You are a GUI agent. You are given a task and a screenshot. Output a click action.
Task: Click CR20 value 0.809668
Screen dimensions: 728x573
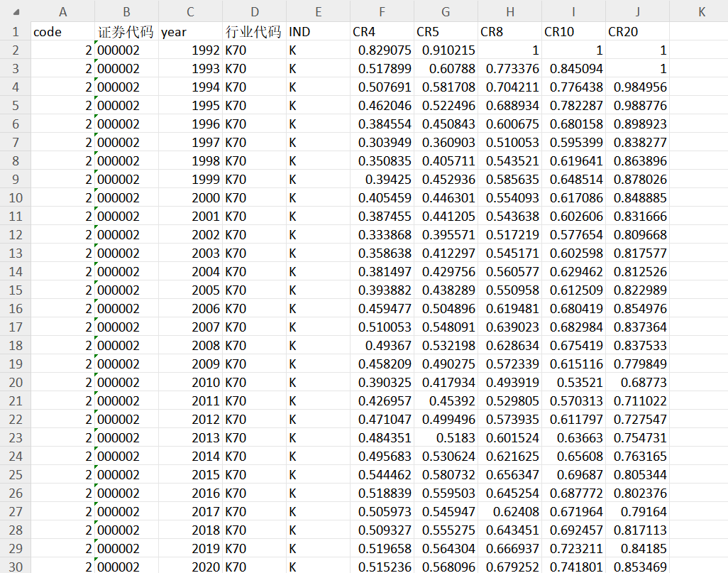[637, 235]
